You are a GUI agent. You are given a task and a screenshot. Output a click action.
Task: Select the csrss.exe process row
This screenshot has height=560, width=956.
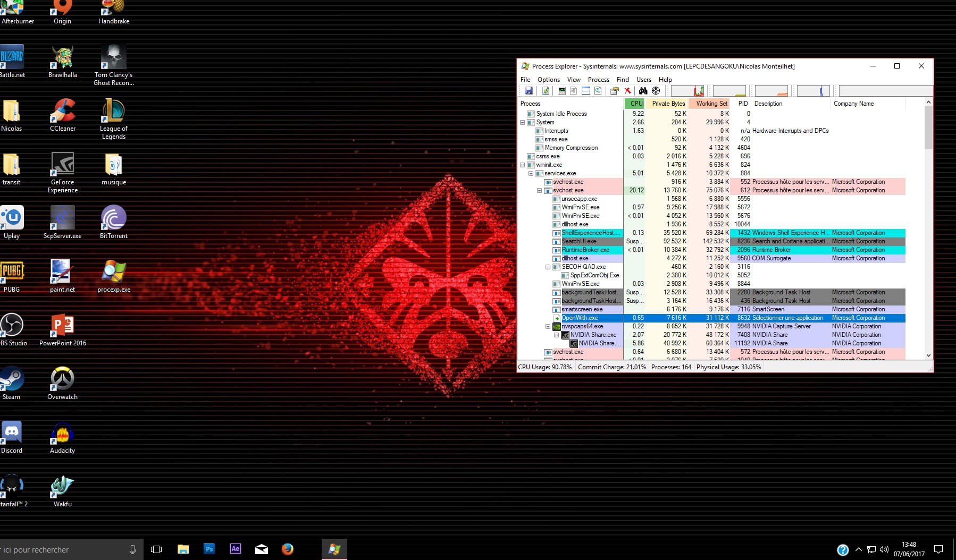click(711, 156)
